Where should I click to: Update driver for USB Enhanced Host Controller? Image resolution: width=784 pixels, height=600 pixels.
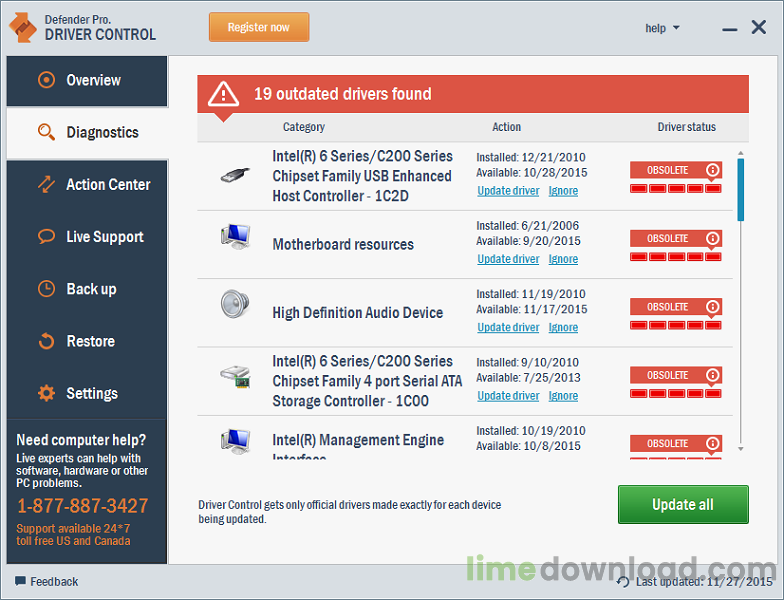508,191
